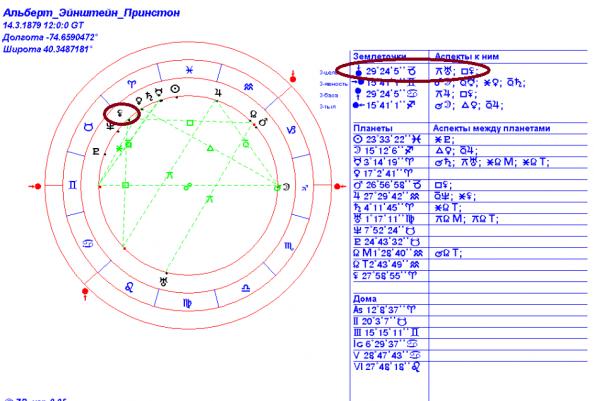
Task: Click the Планеты section header
Action: (372, 128)
